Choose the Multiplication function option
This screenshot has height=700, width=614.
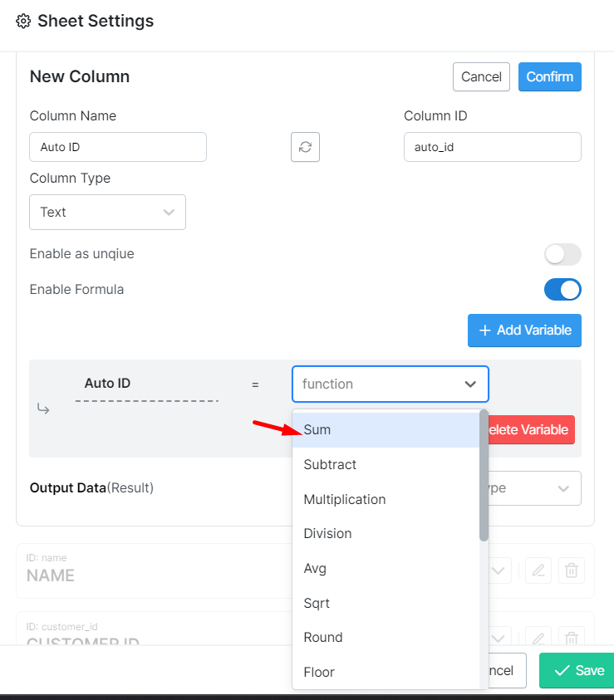coord(345,499)
